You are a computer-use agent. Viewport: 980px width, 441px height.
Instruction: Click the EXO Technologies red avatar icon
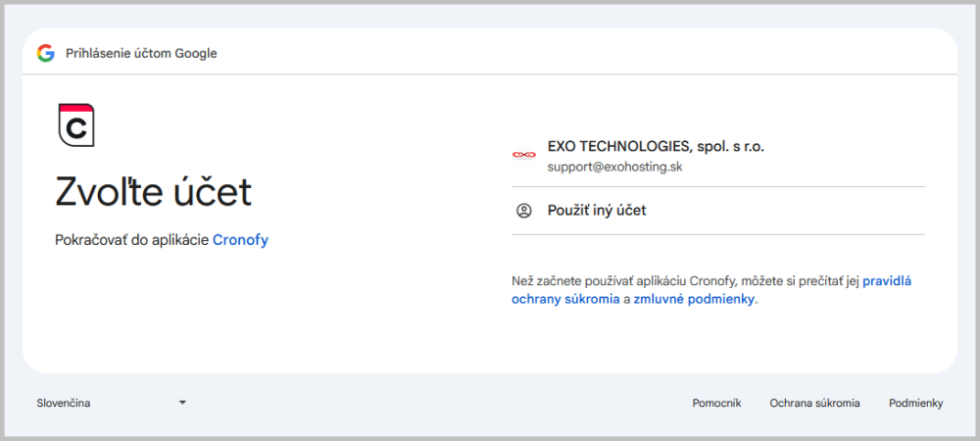coord(523,155)
